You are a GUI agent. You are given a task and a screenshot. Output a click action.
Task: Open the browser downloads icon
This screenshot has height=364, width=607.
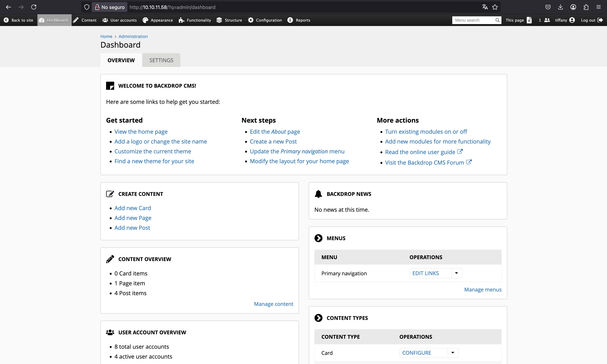point(560,7)
